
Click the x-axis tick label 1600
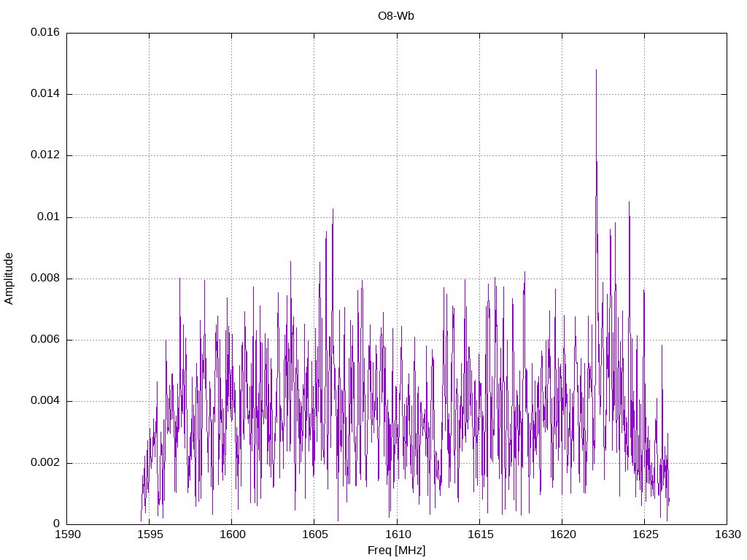click(x=233, y=534)
